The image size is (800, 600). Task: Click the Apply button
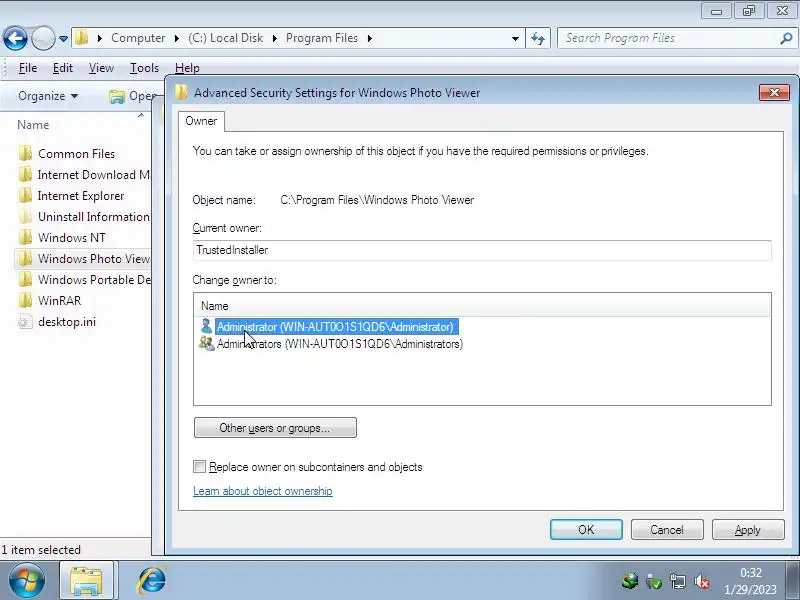tap(748, 530)
